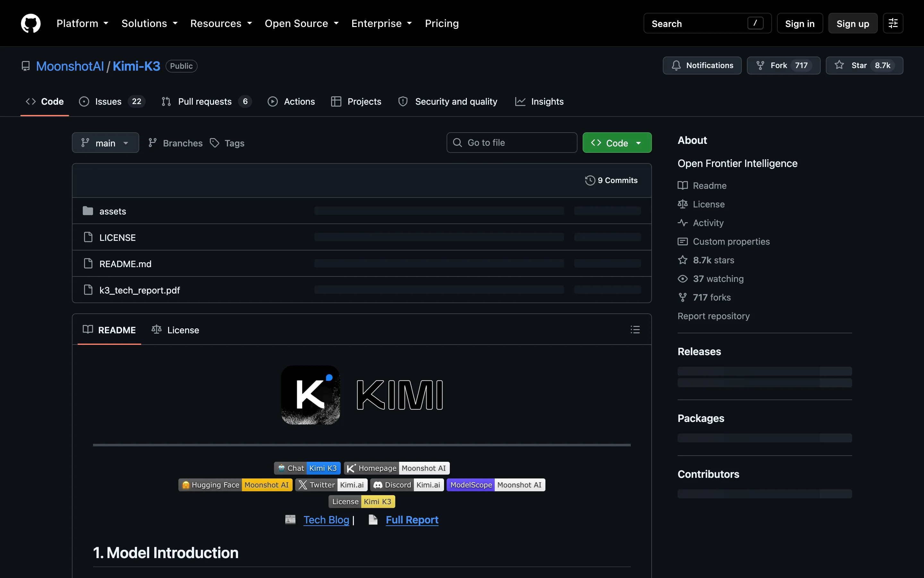Open the Insights tab
The image size is (924, 578).
coord(539,101)
